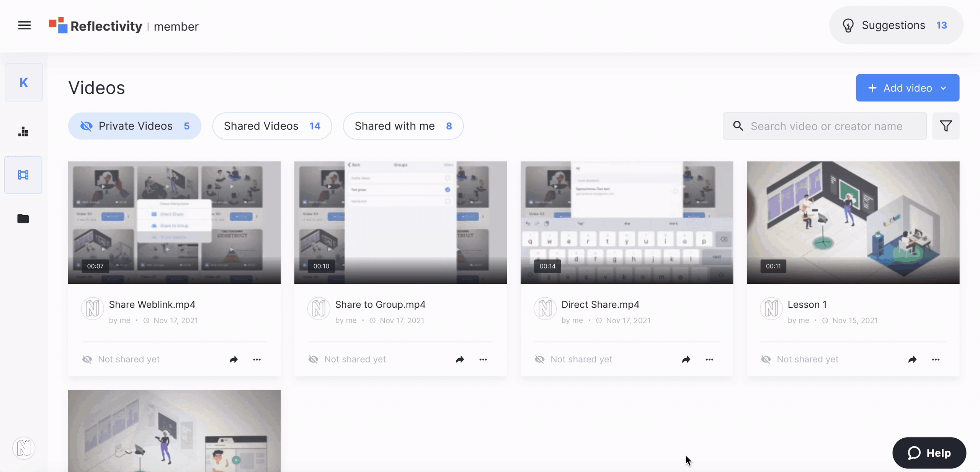The height and width of the screenshot is (472, 980).
Task: Select the Shared with me 8 tab
Action: pyautogui.click(x=403, y=126)
